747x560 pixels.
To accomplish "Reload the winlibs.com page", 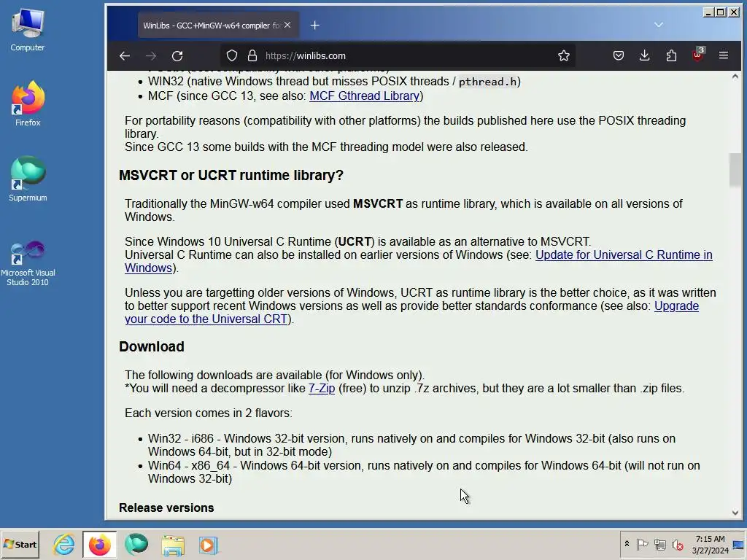I will pyautogui.click(x=177, y=55).
